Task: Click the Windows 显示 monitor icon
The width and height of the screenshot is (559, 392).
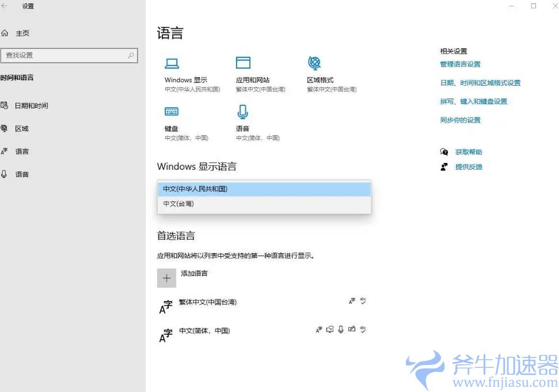Action: coord(172,63)
